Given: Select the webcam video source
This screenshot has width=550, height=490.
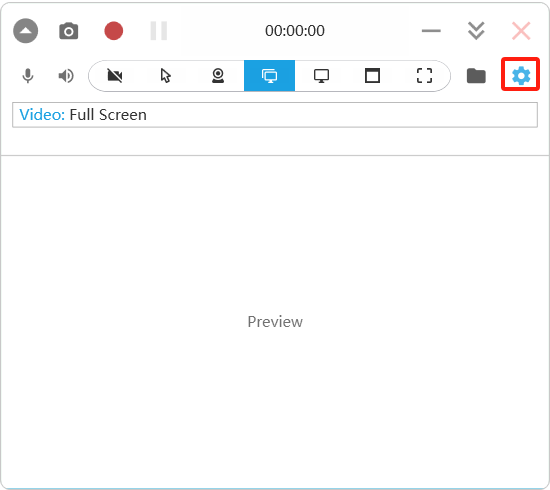Looking at the screenshot, I should pyautogui.click(x=218, y=76).
